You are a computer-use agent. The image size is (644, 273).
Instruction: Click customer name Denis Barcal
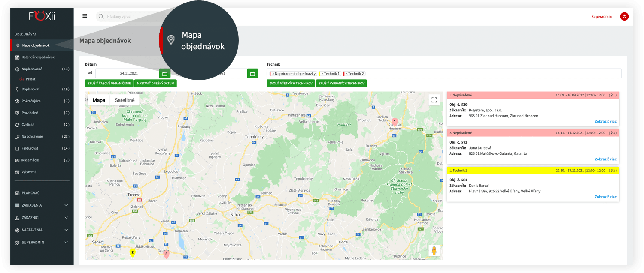(479, 186)
